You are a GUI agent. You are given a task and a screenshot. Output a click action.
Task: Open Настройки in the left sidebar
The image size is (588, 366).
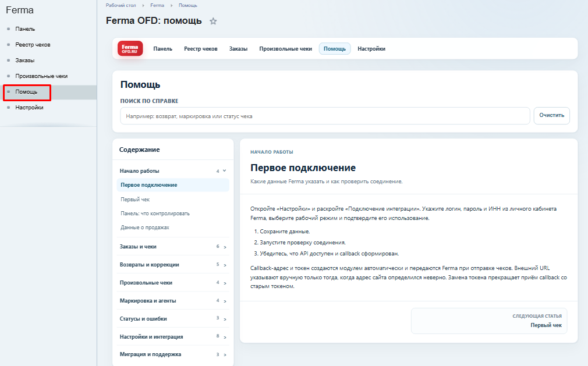tap(29, 108)
